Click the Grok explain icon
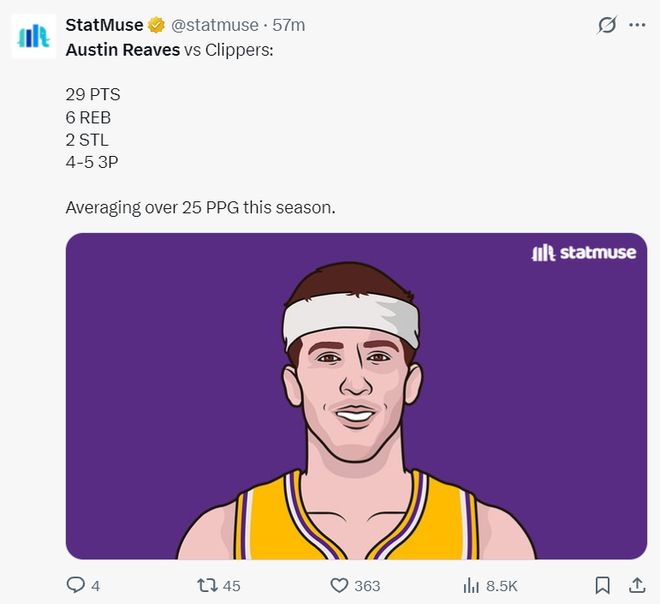 pos(606,25)
